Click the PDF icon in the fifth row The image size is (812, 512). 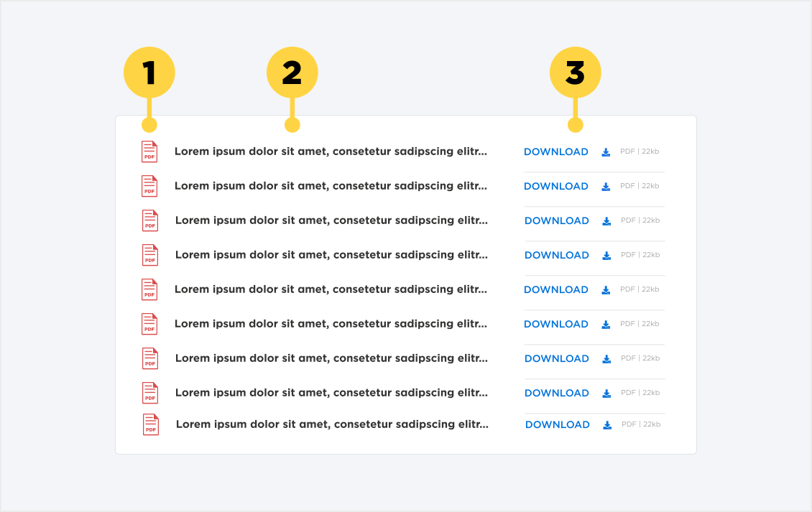[x=149, y=289]
